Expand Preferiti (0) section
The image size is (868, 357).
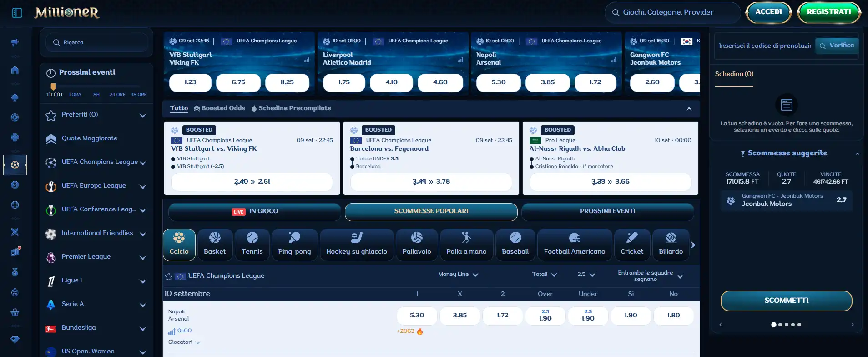click(x=143, y=115)
